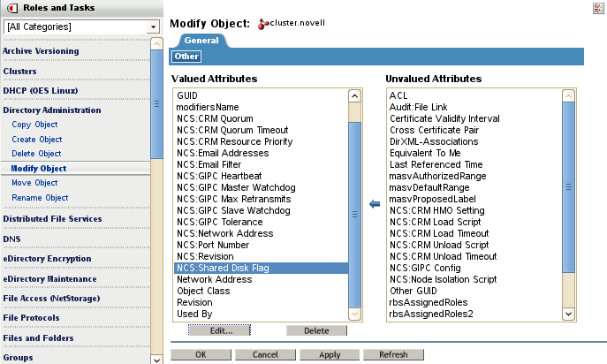This screenshot has height=364, width=607.
Task: Click the Roles sidebar scroll up arrow
Action: (x=156, y=44)
